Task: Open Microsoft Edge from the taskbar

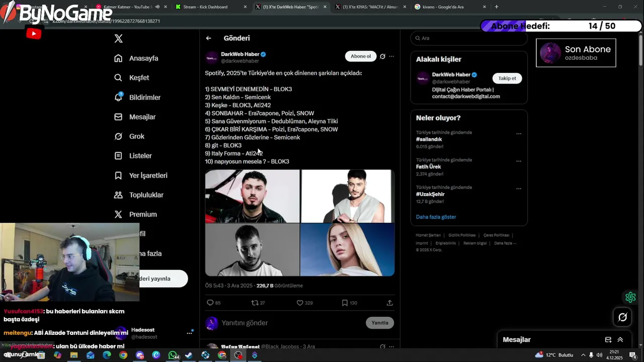Action: [107, 355]
